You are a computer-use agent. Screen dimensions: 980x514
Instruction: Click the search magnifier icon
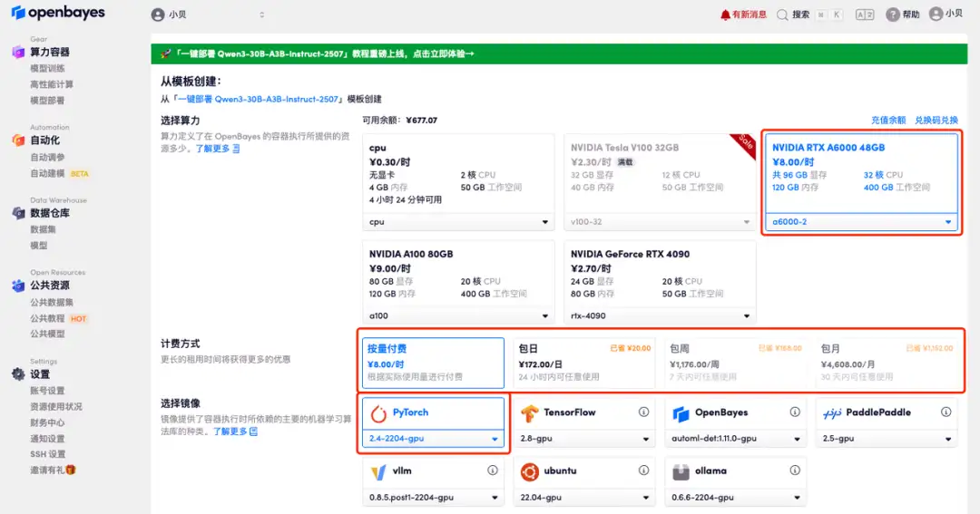coord(782,15)
